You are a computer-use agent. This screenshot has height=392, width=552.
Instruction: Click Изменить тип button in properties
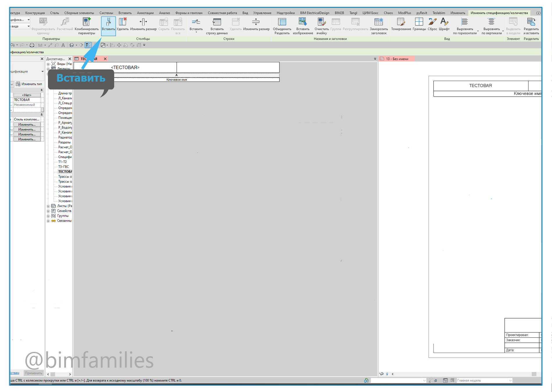[x=29, y=84]
